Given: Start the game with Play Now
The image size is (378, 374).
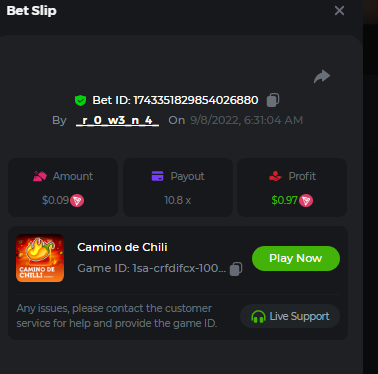Looking at the screenshot, I should (x=296, y=258).
